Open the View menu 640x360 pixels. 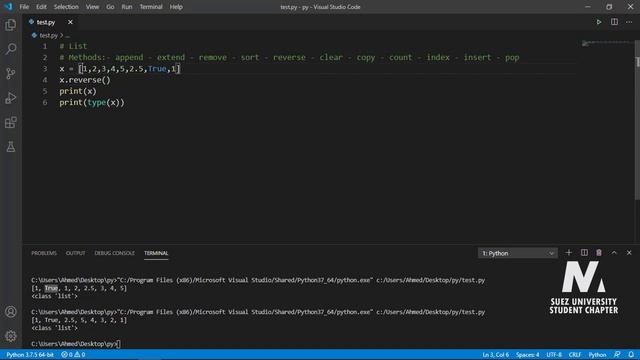click(92, 7)
